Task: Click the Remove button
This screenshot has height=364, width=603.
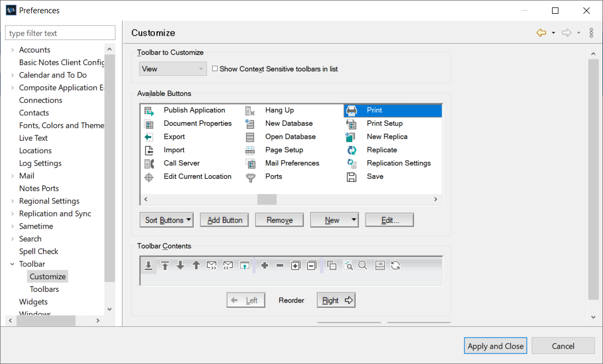Action: (280, 220)
